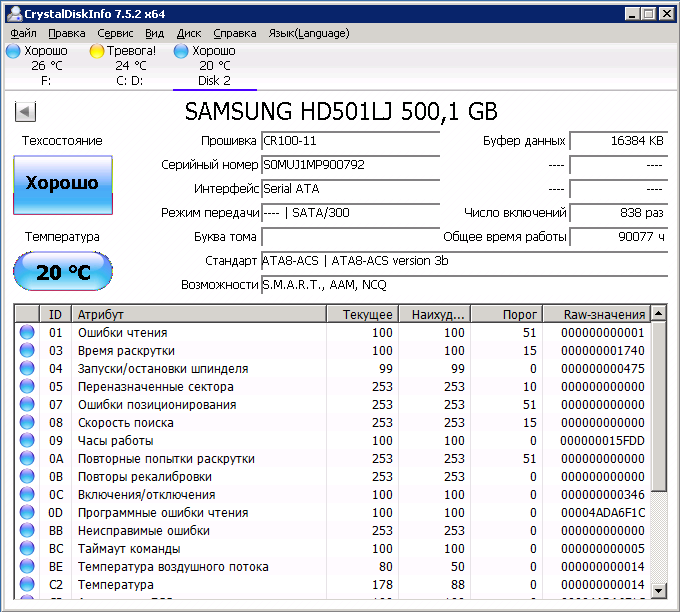Image resolution: width=680 pixels, height=612 pixels.
Task: Click status orb for 0D Программные ошибки чтения
Action: coord(27,512)
